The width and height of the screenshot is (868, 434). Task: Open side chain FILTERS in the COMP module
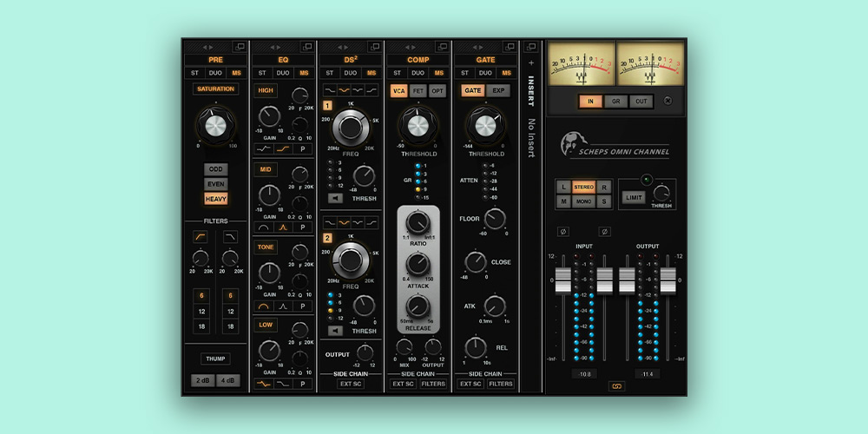[433, 384]
